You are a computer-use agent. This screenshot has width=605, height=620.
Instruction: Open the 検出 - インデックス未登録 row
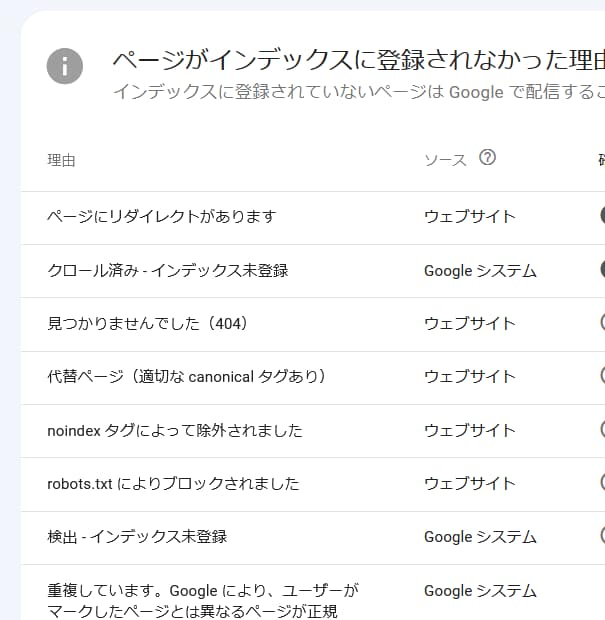[x=313, y=538]
